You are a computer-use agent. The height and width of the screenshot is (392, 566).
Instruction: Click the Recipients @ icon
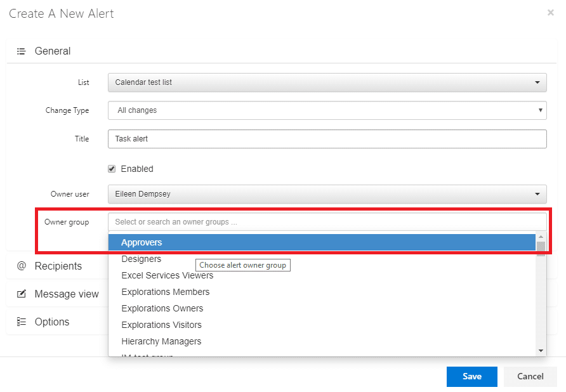pyautogui.click(x=22, y=266)
